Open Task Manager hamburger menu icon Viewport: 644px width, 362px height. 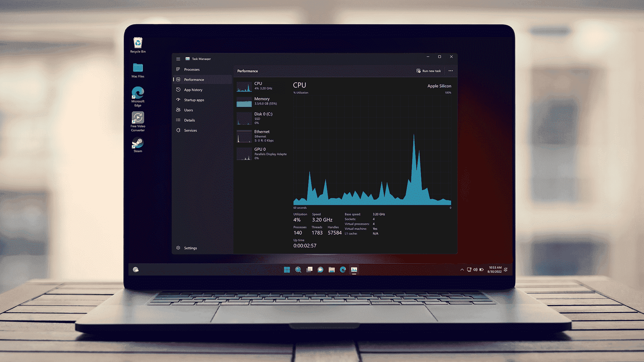pyautogui.click(x=177, y=58)
